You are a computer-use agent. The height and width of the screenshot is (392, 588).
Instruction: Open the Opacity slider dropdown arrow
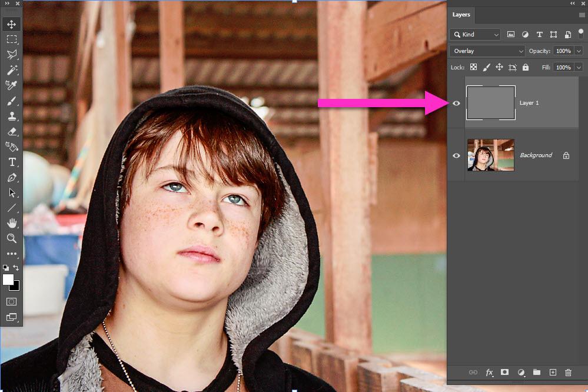579,51
